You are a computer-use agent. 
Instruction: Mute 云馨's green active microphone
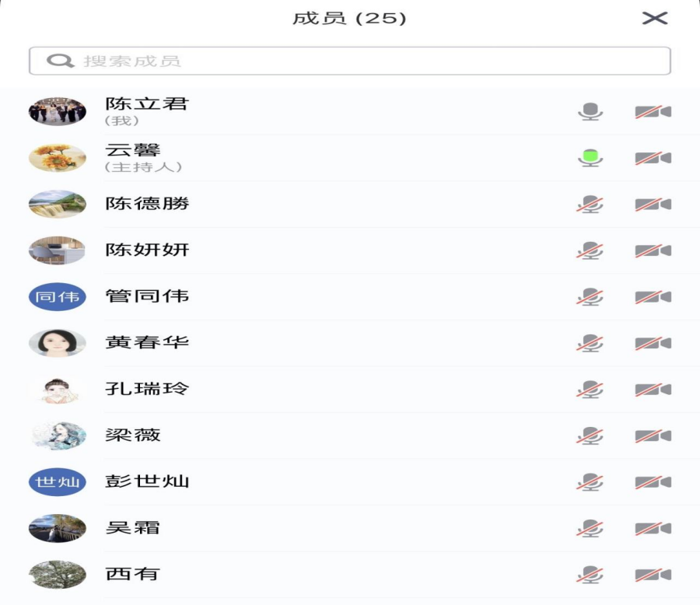(x=590, y=158)
